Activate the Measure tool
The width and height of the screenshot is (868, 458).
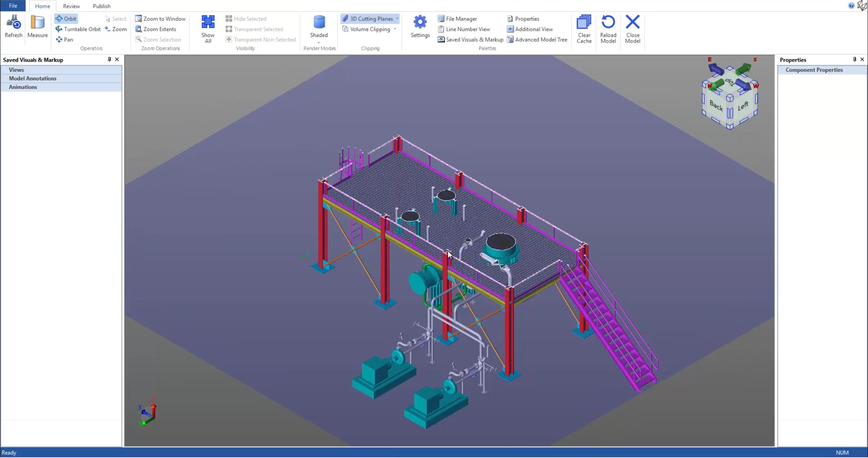[37, 23]
